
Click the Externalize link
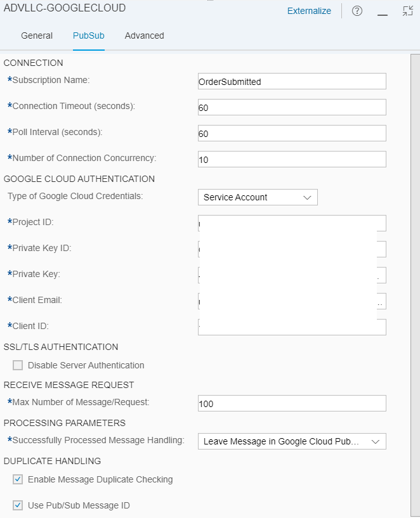pos(309,11)
